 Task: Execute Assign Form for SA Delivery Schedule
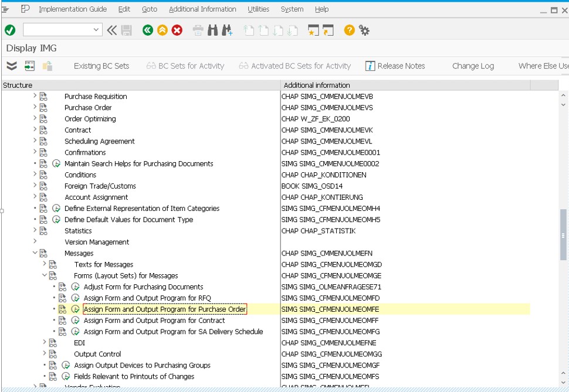click(x=75, y=332)
